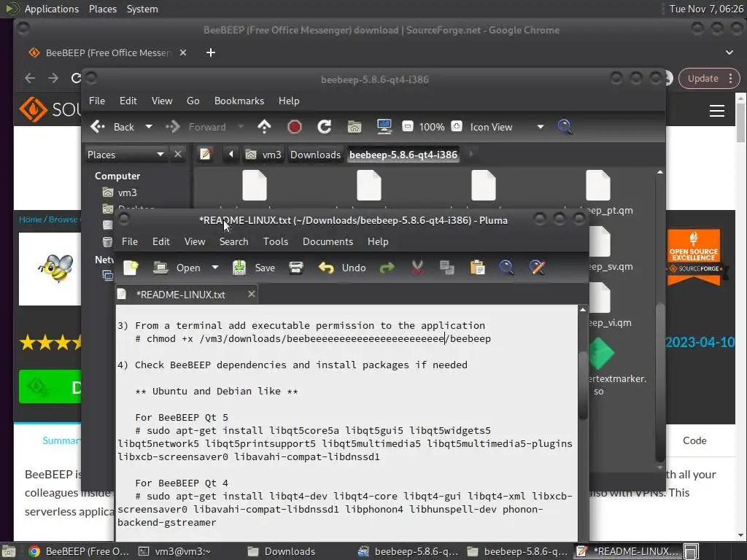Redo the edit with the green arrow
747x560 pixels.
[387, 268]
